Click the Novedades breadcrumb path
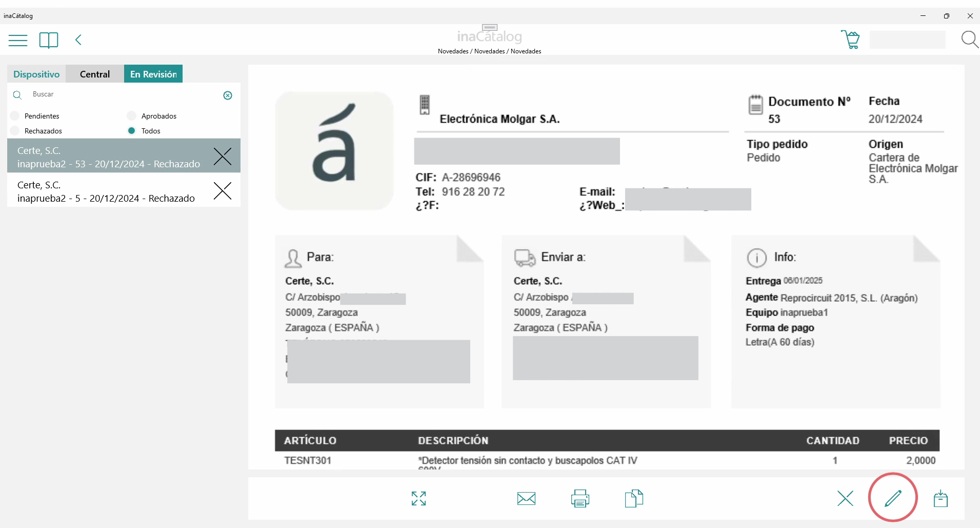Screen dimensions: 980x528 [x=490, y=51]
